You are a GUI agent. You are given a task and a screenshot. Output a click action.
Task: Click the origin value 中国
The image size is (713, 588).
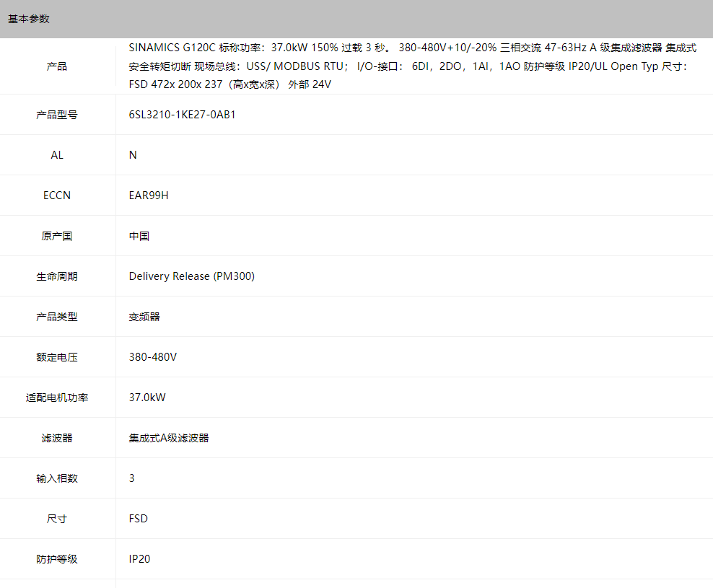(139, 236)
